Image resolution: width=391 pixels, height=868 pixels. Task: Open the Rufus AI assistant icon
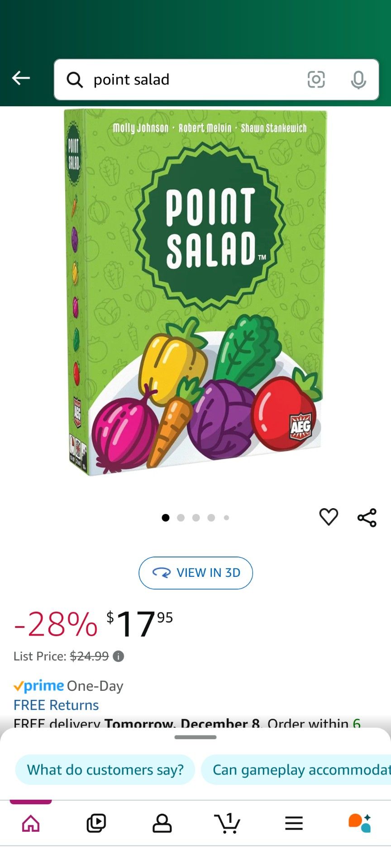point(358,823)
